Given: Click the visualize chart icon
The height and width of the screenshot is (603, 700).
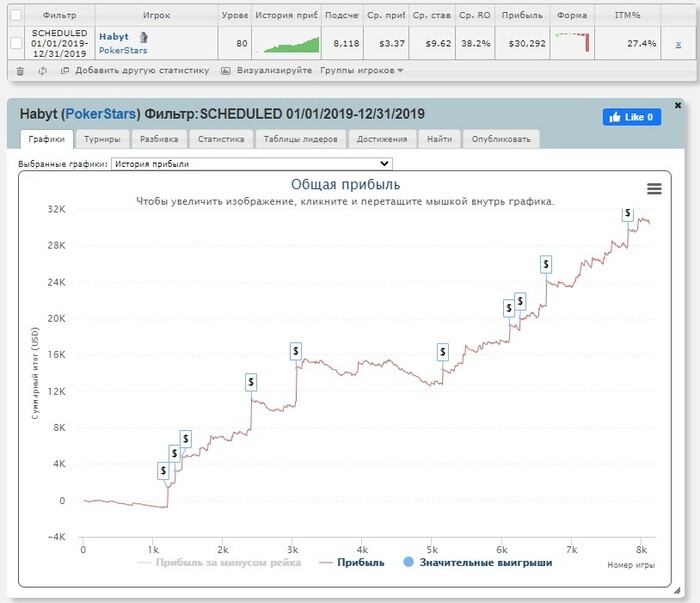Looking at the screenshot, I should point(226,71).
